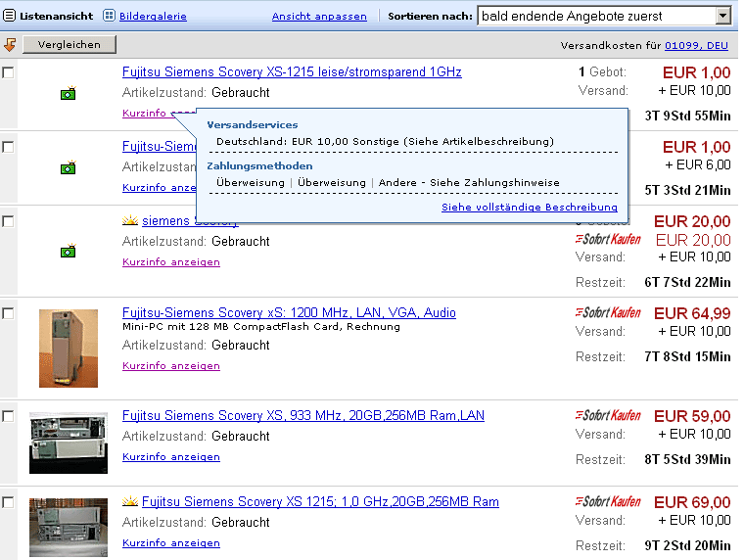Open the Sortieren nach dropdown arrow
The height and width of the screenshot is (560, 744).
(722, 16)
